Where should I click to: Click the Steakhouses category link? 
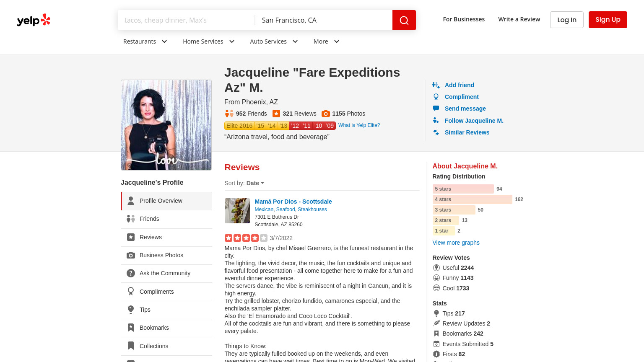(x=312, y=209)
